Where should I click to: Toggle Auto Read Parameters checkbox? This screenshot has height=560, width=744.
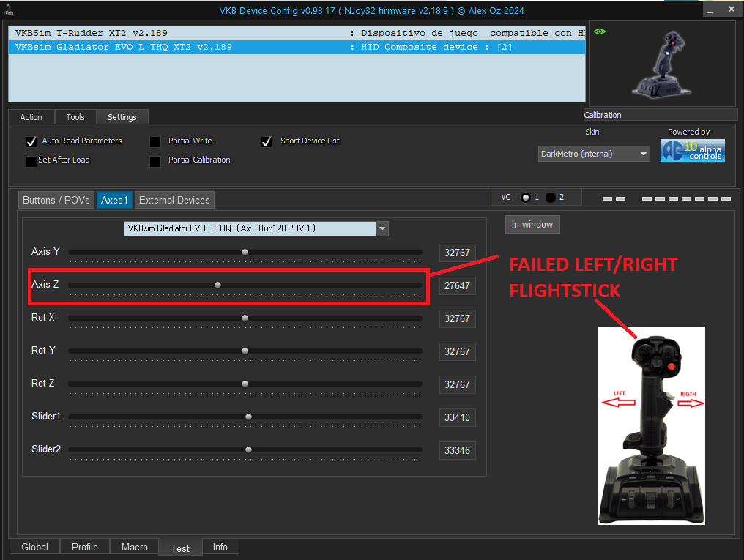tap(31, 141)
